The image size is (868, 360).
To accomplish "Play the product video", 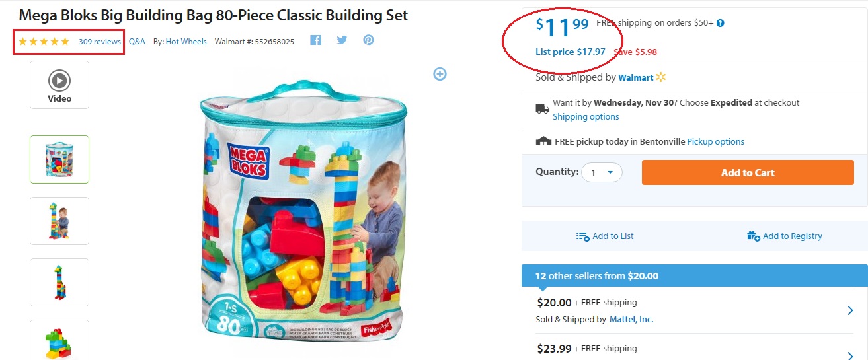I will pos(59,85).
